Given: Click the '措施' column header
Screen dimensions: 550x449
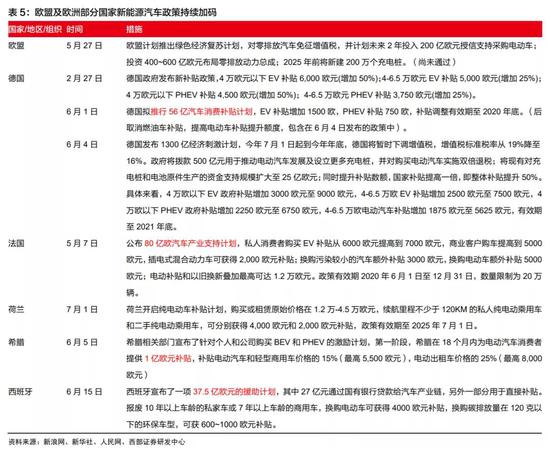Looking at the screenshot, I should coord(134,29).
